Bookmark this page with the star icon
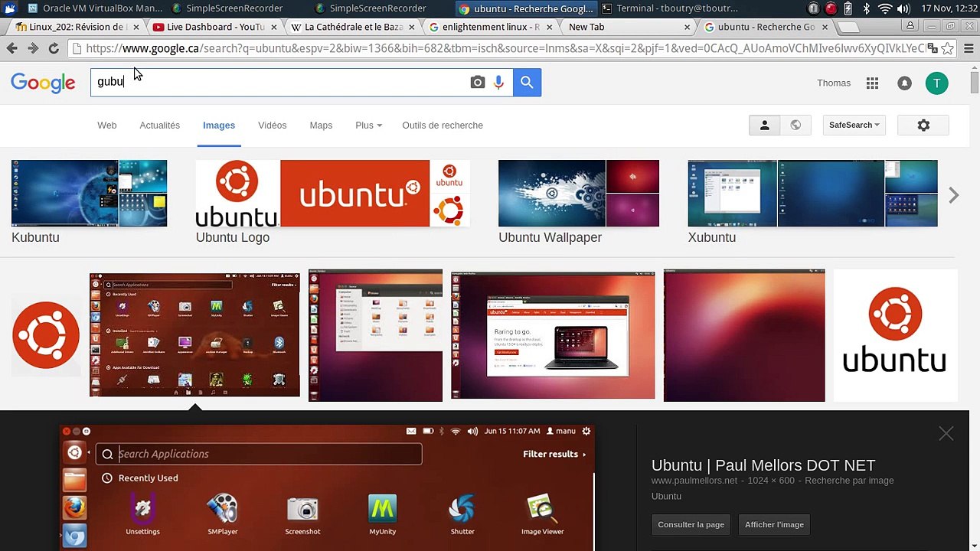Viewport: 980px width, 551px height. pyautogui.click(x=947, y=48)
